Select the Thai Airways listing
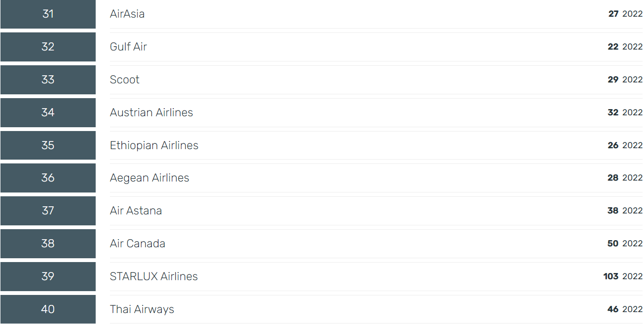 point(142,309)
